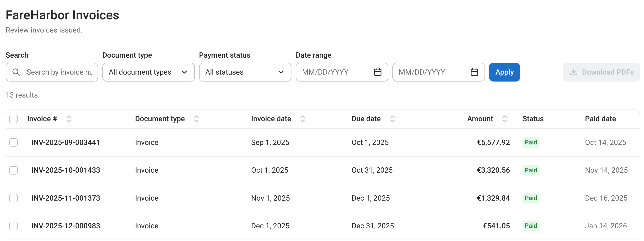Click the Paid badge for €541.05

pyautogui.click(x=531, y=226)
